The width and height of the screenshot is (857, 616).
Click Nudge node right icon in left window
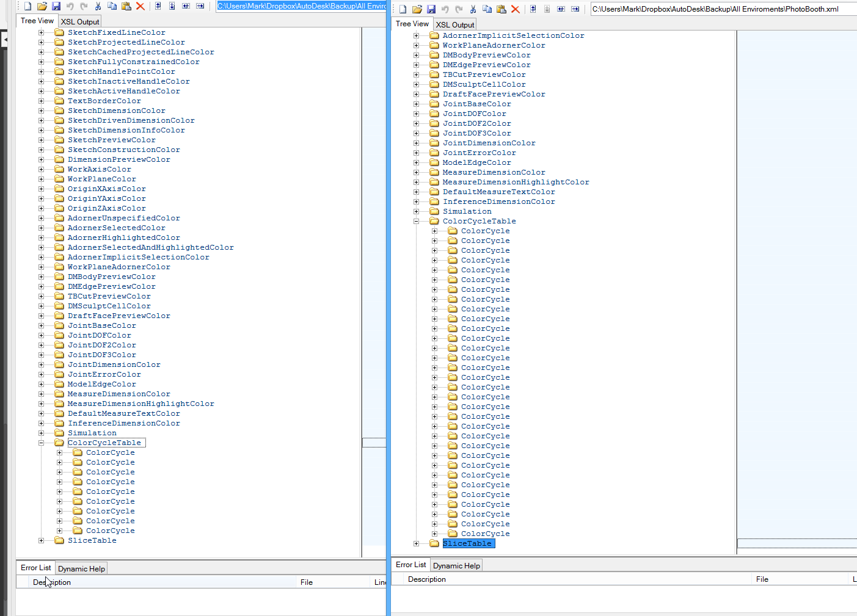pyautogui.click(x=200, y=6)
